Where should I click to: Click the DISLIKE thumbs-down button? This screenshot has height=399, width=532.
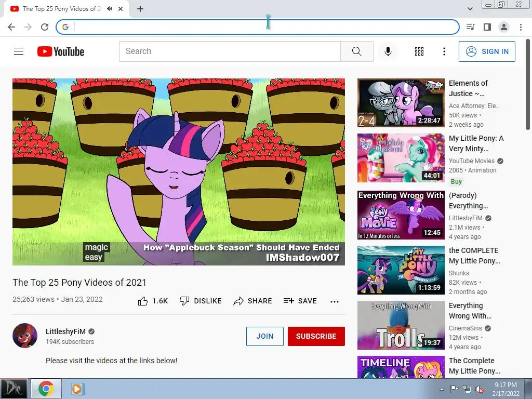point(201,301)
